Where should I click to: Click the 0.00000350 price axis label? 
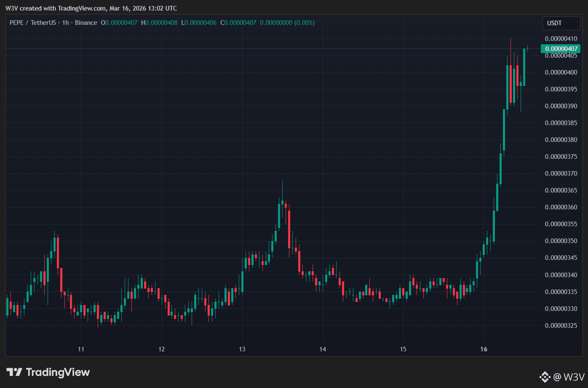(561, 241)
